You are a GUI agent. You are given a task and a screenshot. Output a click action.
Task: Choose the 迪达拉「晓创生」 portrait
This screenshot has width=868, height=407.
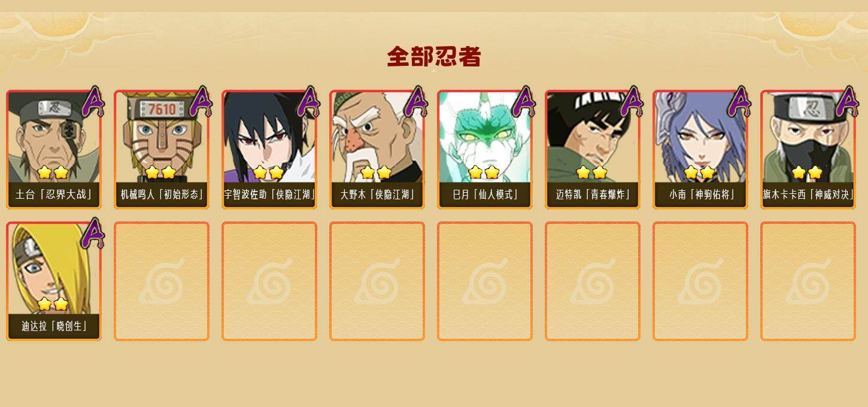54,281
